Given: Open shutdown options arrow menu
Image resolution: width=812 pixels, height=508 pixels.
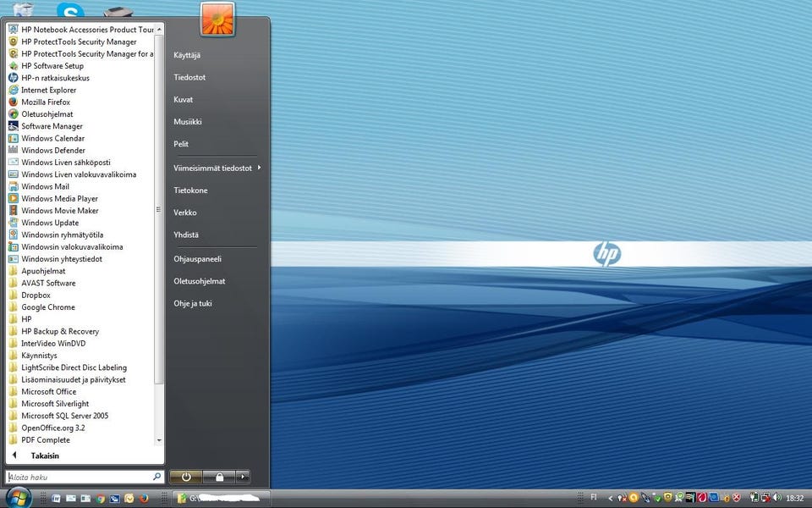Looking at the screenshot, I should 243,477.
